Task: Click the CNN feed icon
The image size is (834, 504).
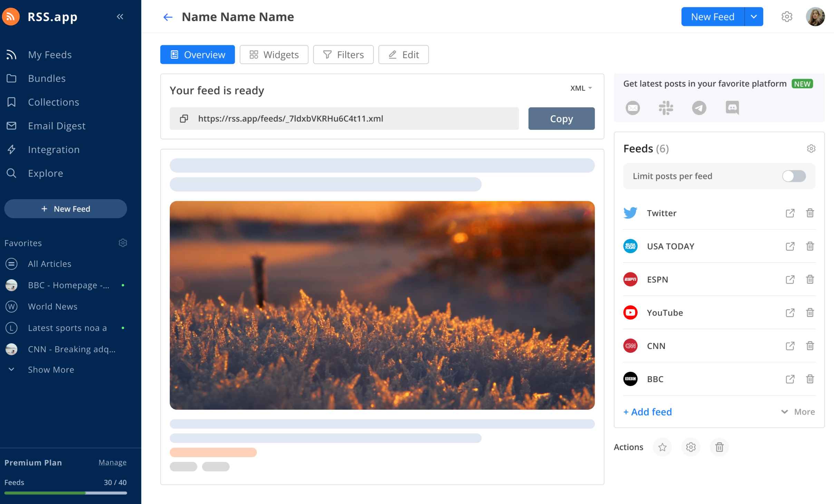Action: point(630,346)
